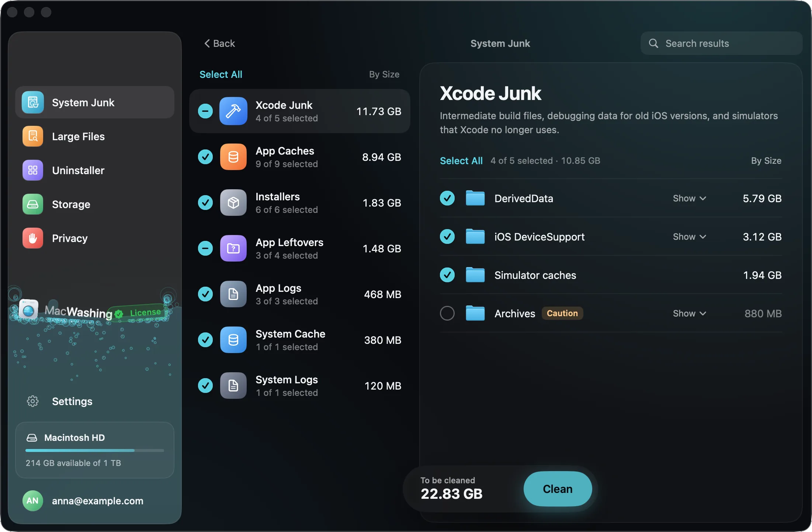The height and width of the screenshot is (532, 812).
Task: Expand Show for iOS DeviceSupport
Action: click(690, 236)
